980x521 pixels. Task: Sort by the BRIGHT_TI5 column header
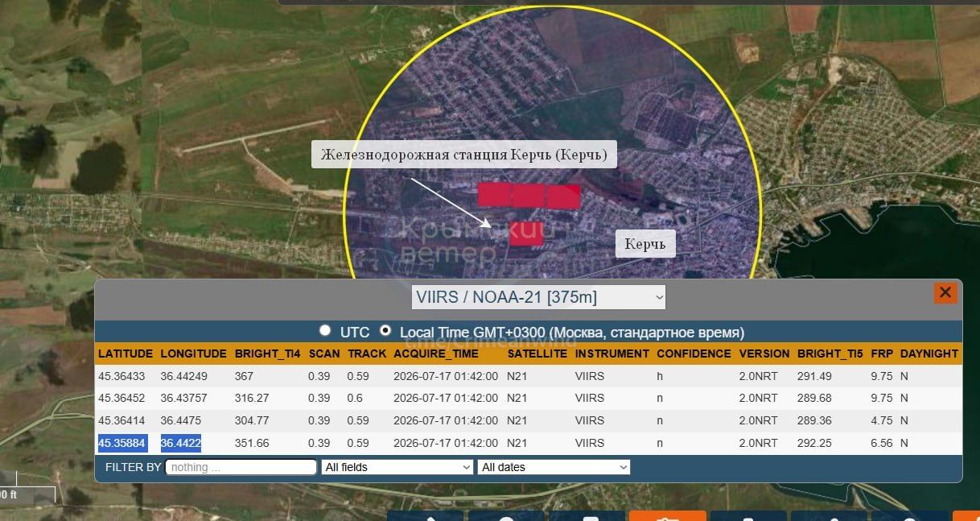click(x=830, y=354)
